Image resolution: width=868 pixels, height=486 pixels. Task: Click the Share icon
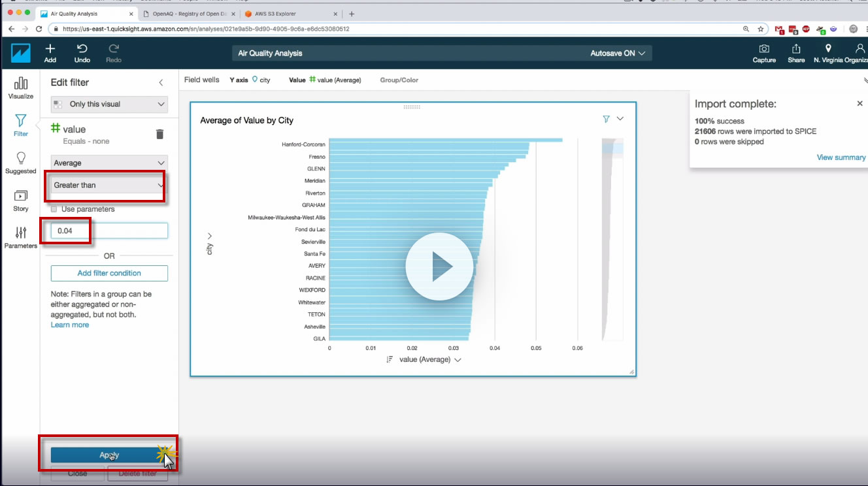(x=796, y=53)
